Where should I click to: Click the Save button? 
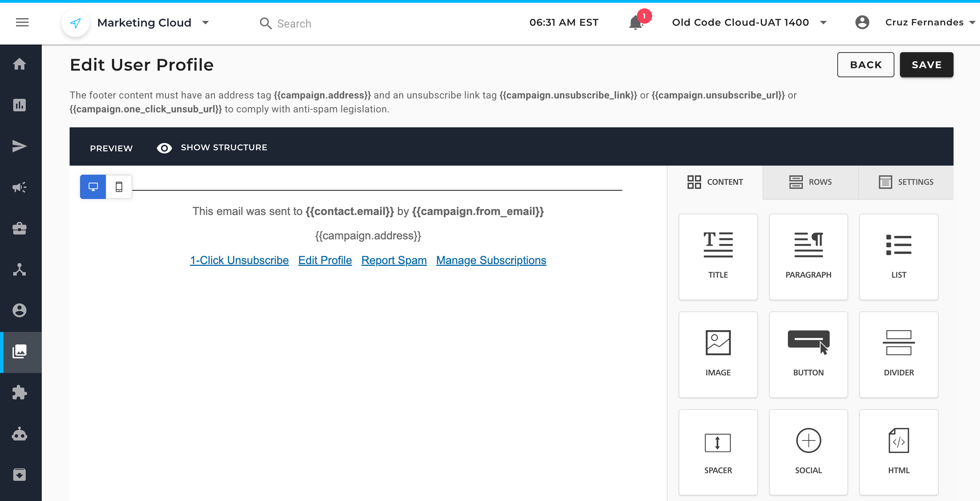926,65
